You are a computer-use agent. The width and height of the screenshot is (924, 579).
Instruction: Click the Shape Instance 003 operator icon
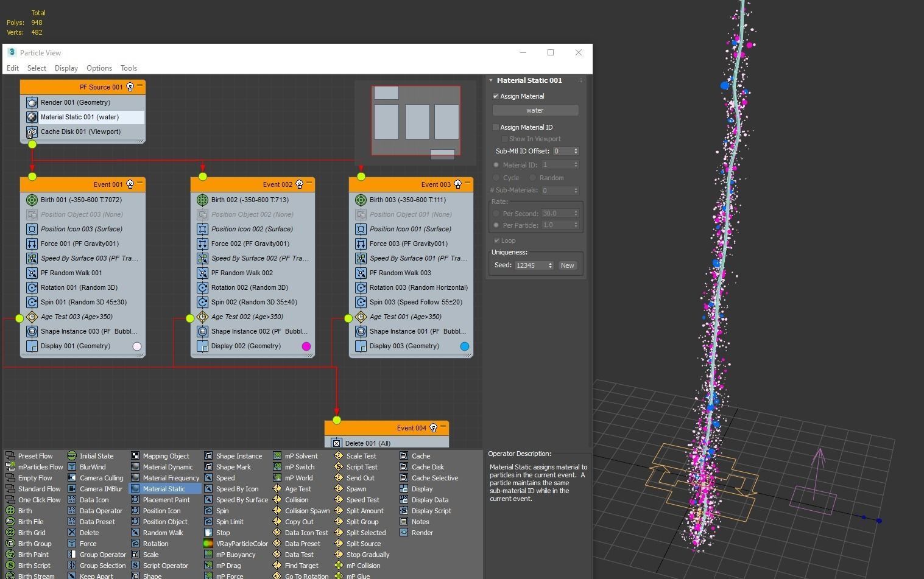point(32,331)
